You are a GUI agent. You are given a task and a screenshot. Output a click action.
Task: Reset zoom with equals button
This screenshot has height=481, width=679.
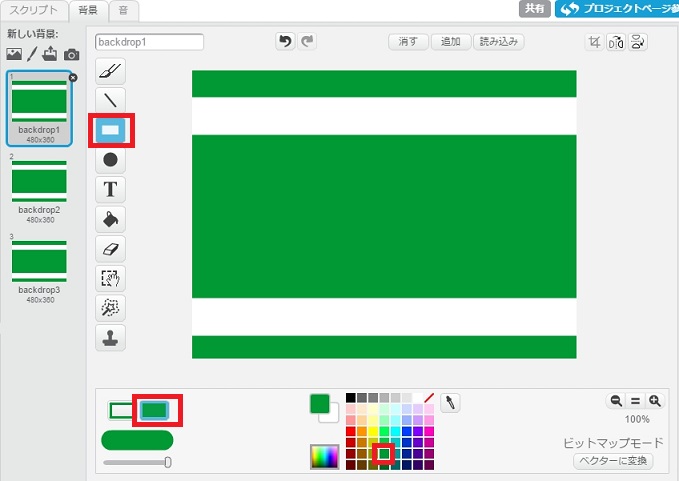coord(635,401)
